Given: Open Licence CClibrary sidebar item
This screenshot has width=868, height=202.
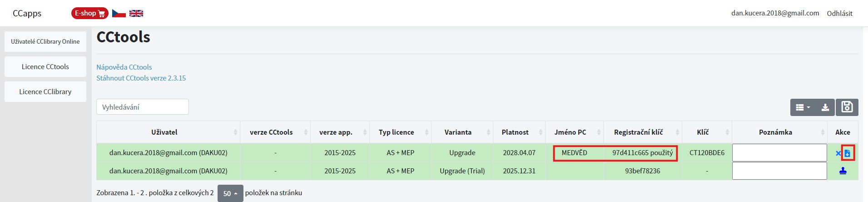Looking at the screenshot, I should (45, 92).
